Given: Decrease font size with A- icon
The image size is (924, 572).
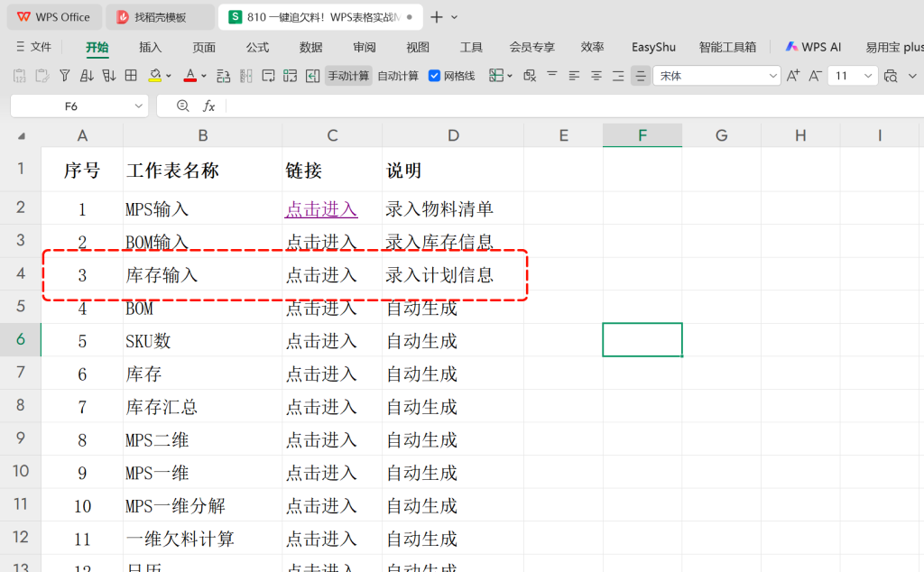Looking at the screenshot, I should coord(815,76).
